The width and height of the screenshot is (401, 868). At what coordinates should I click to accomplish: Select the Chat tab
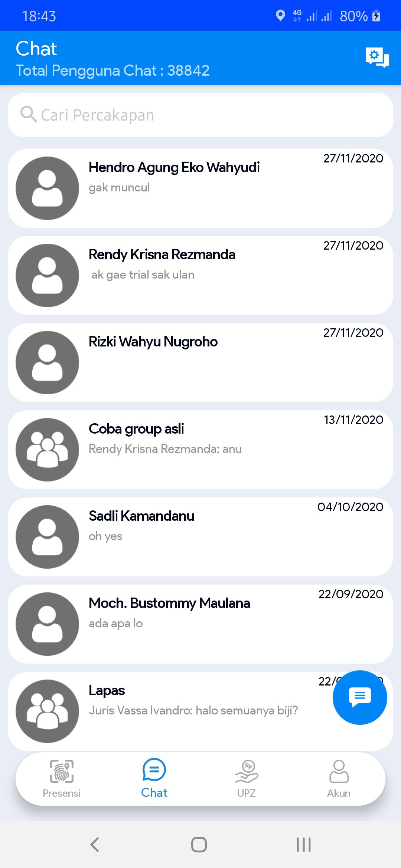[154, 779]
